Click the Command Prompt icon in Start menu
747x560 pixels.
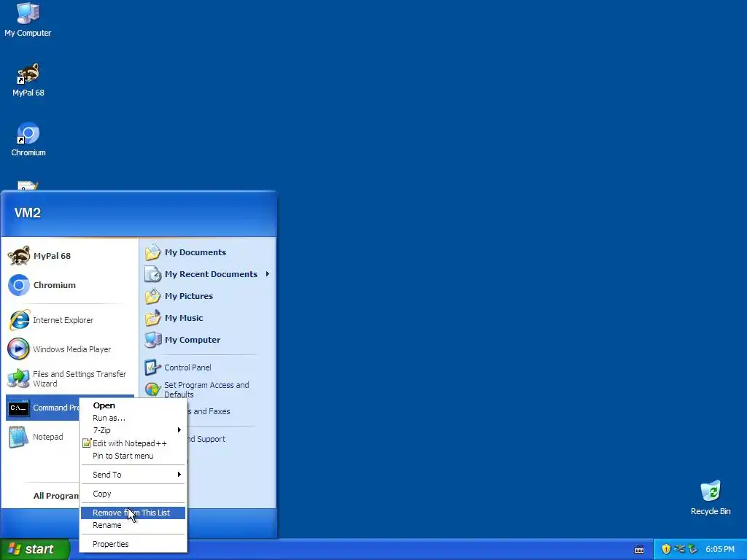[18, 408]
